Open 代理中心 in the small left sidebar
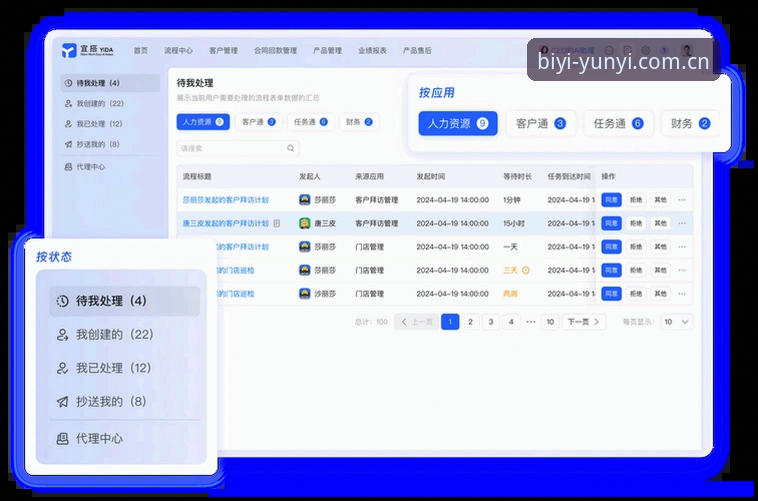758x501 pixels. click(x=110, y=167)
